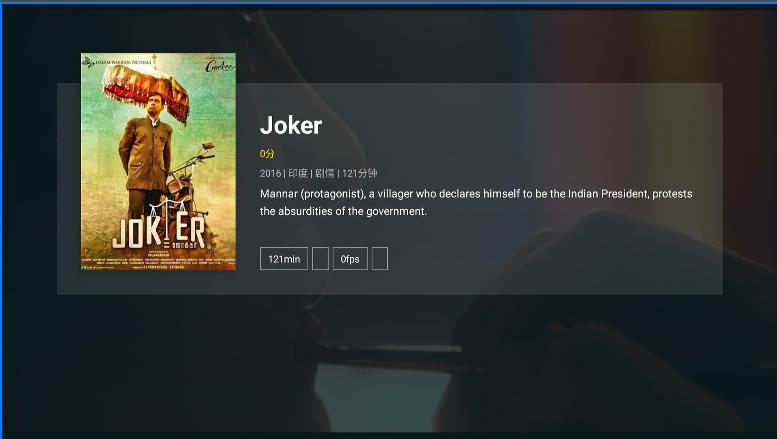Viewport: 777px width, 439px height.
Task: Click the 剧情 genre label
Action: [325, 173]
